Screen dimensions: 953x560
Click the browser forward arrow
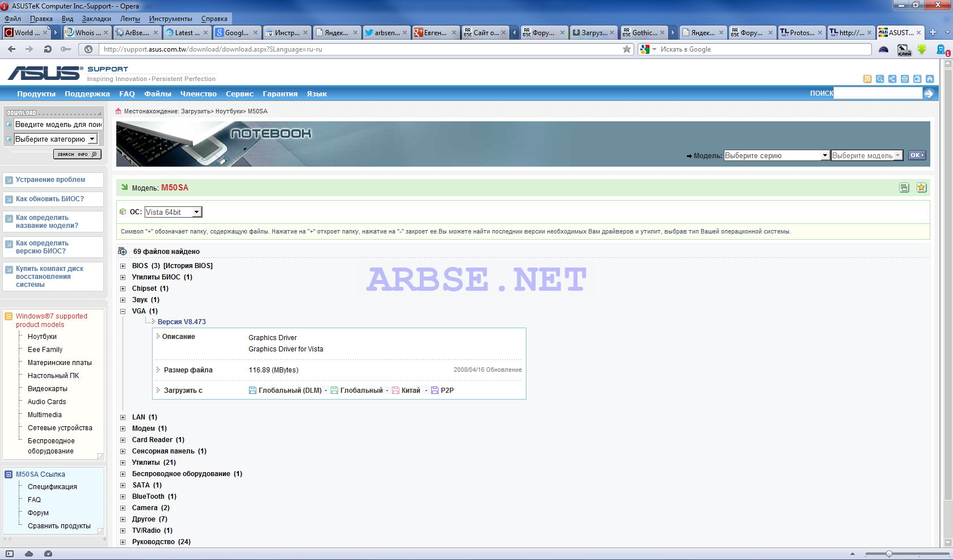(29, 49)
